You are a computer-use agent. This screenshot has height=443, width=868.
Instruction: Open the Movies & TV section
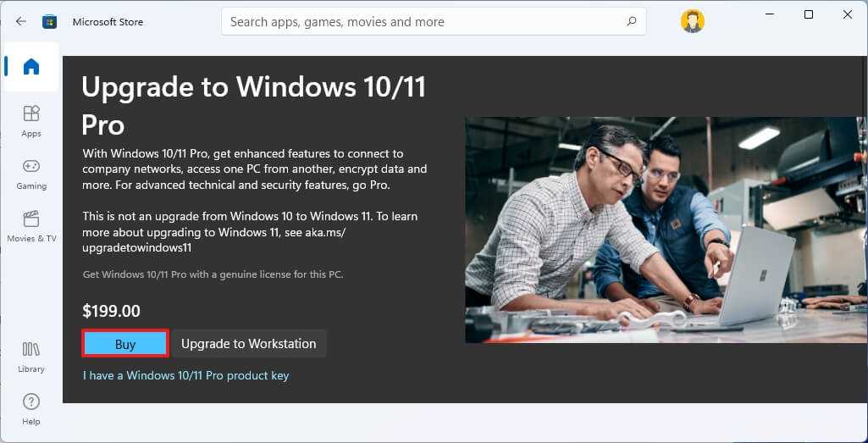pos(31,225)
